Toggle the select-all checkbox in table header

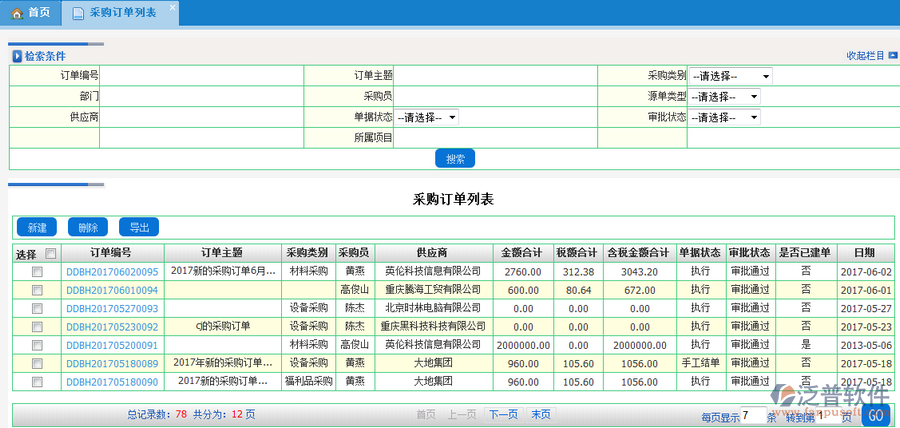[x=51, y=254]
